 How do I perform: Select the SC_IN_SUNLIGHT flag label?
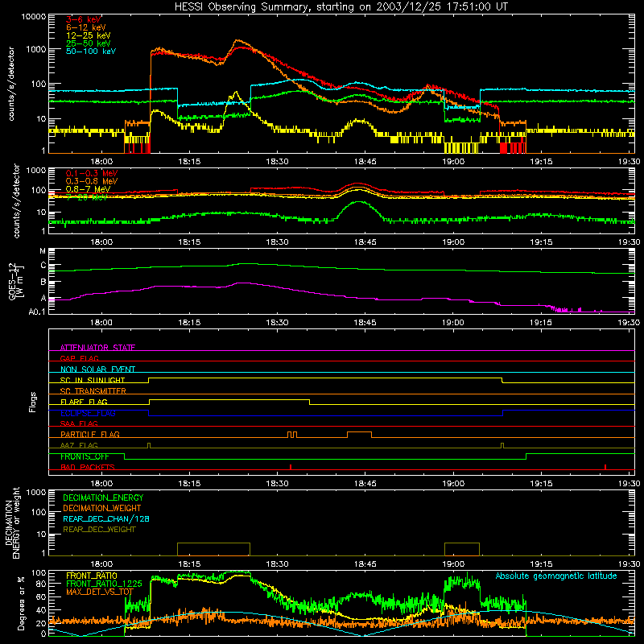(x=93, y=380)
